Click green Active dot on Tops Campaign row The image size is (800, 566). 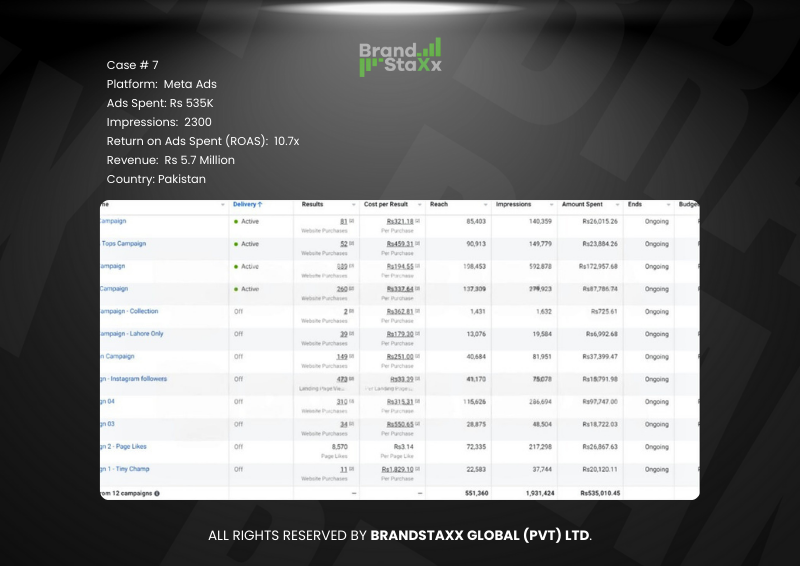tap(236, 244)
